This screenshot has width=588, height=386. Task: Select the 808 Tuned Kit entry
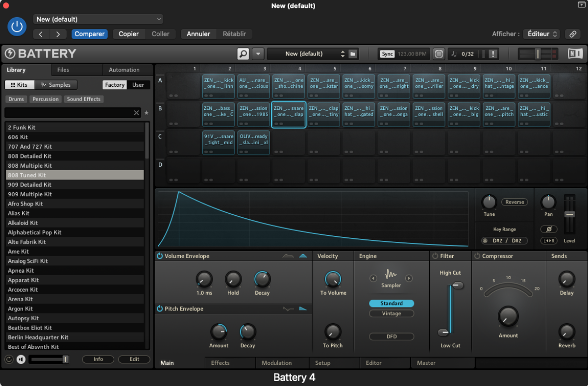pos(75,175)
